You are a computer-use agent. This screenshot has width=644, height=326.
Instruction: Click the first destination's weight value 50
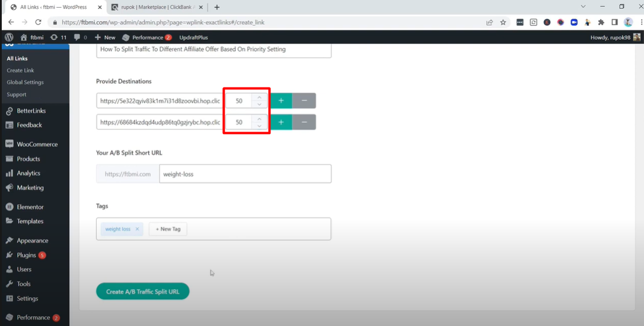point(239,100)
